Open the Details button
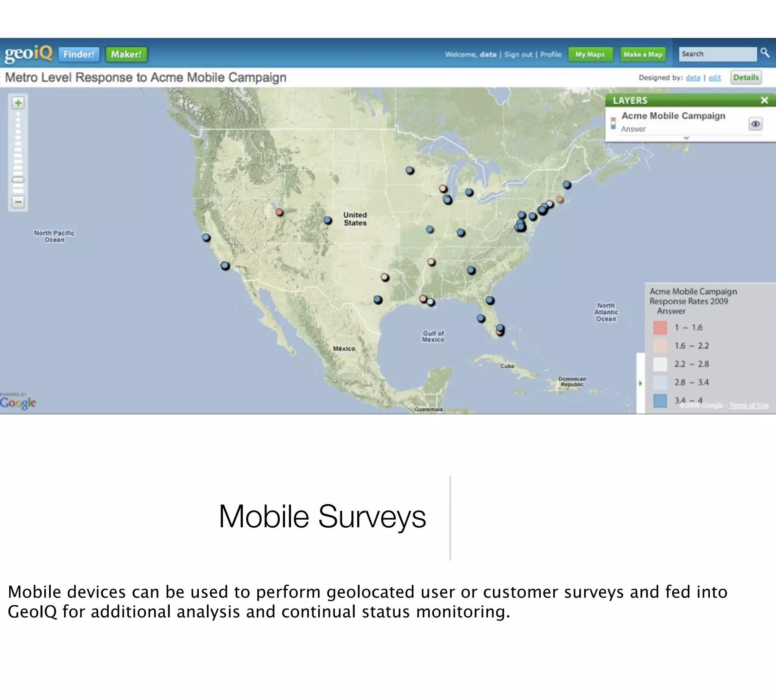Image resolution: width=776 pixels, height=700 pixels. pyautogui.click(x=746, y=77)
